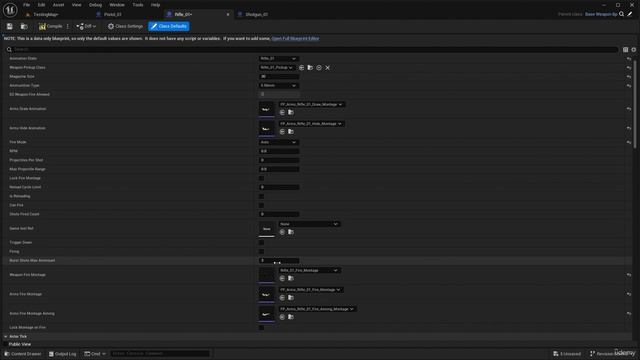
Task: Reset Animation State to default arrow
Action: click(629, 59)
